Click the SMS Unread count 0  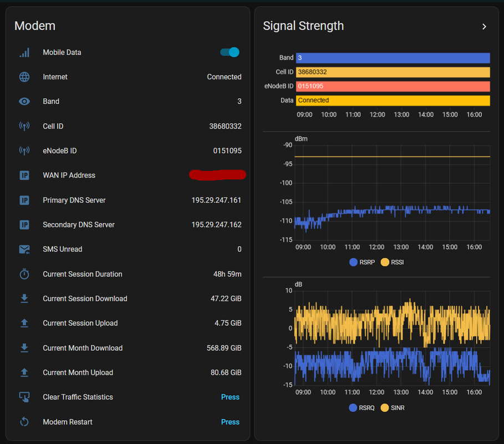click(x=240, y=249)
